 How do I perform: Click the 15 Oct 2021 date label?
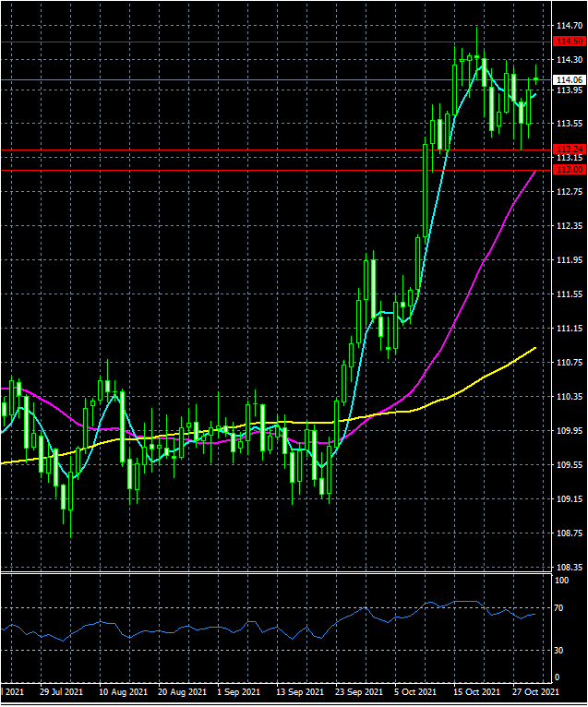coord(476,692)
